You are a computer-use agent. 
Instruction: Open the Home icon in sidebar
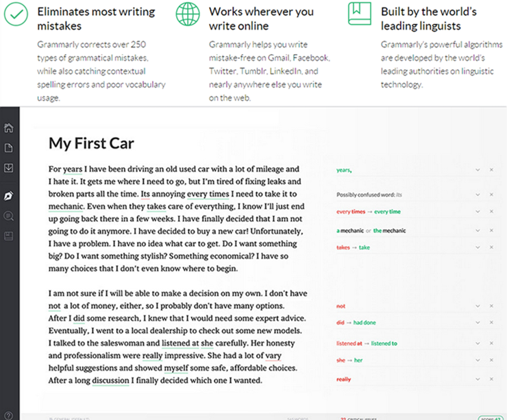pyautogui.click(x=9, y=127)
